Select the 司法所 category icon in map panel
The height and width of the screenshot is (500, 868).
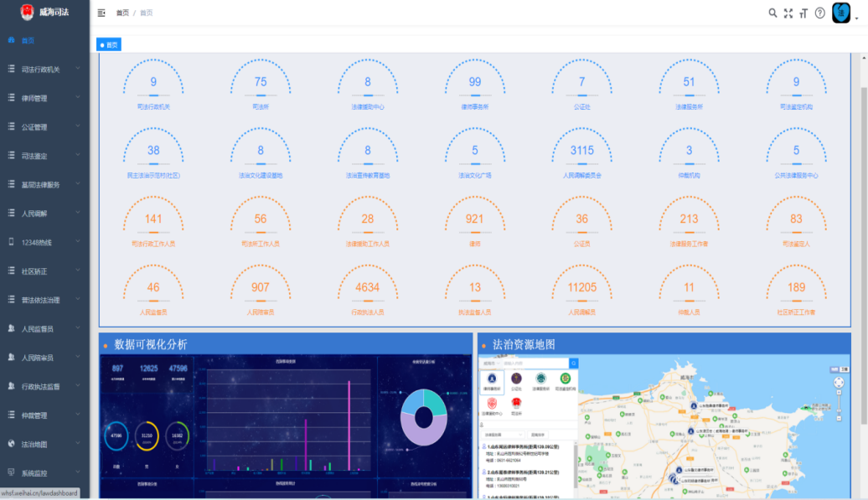tap(516, 405)
